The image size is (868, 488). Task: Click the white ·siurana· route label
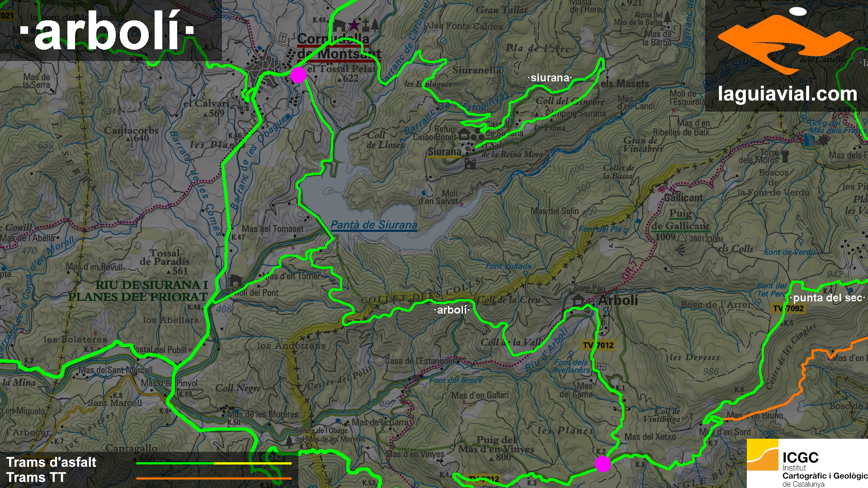point(549,78)
